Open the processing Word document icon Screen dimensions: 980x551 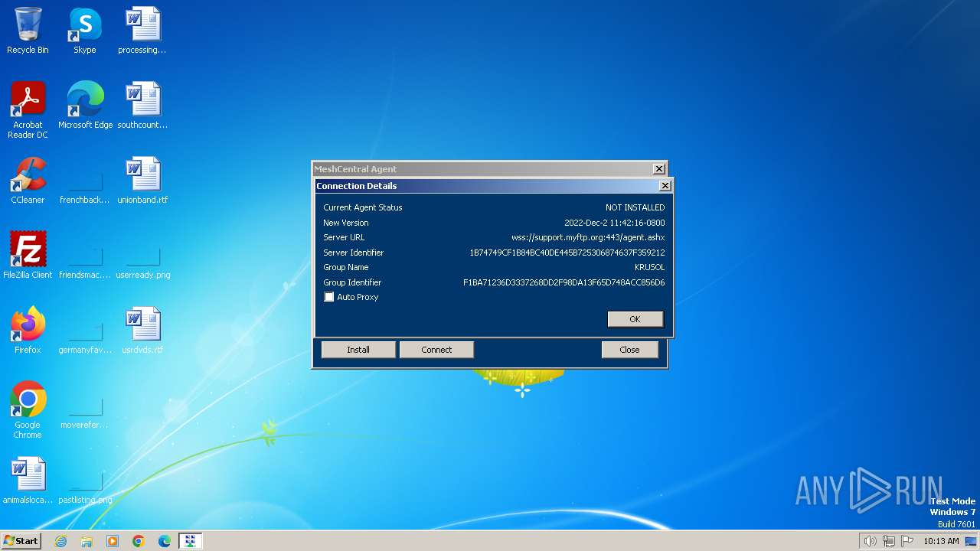[x=142, y=31]
